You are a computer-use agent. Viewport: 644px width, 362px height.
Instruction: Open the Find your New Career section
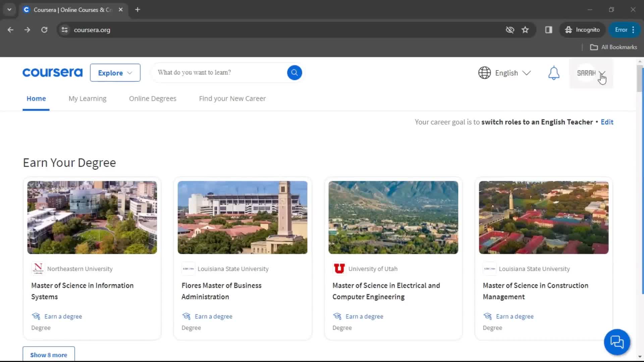point(232,98)
